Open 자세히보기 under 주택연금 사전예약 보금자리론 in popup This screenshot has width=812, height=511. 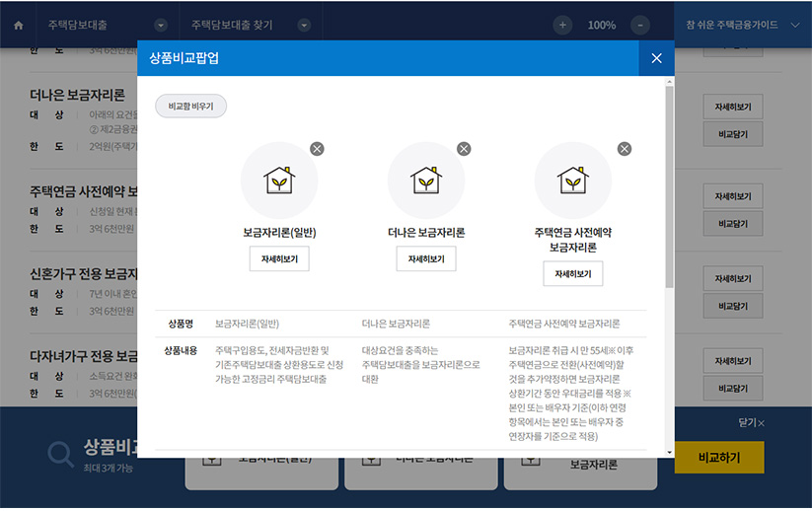click(x=573, y=274)
